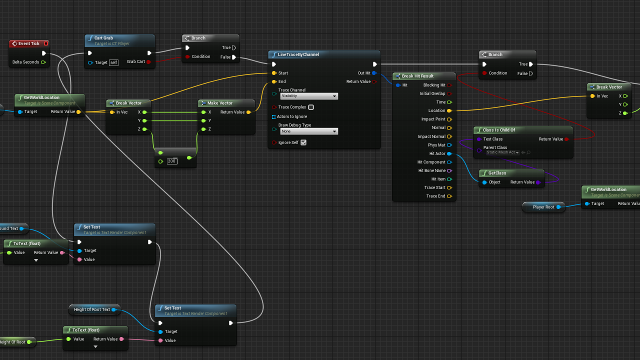Click exec output of Set Text wired from Event Tick
The image size is (640, 360).
click(x=150, y=242)
